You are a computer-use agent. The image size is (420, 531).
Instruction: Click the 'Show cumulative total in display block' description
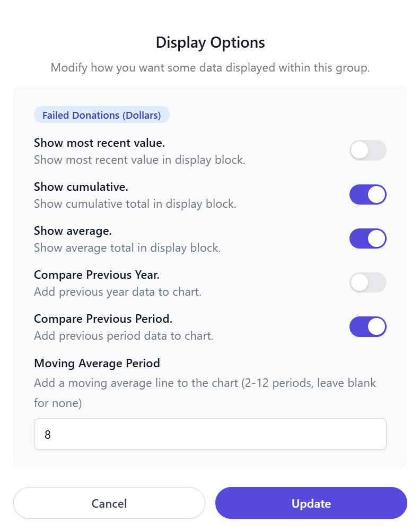pos(135,203)
